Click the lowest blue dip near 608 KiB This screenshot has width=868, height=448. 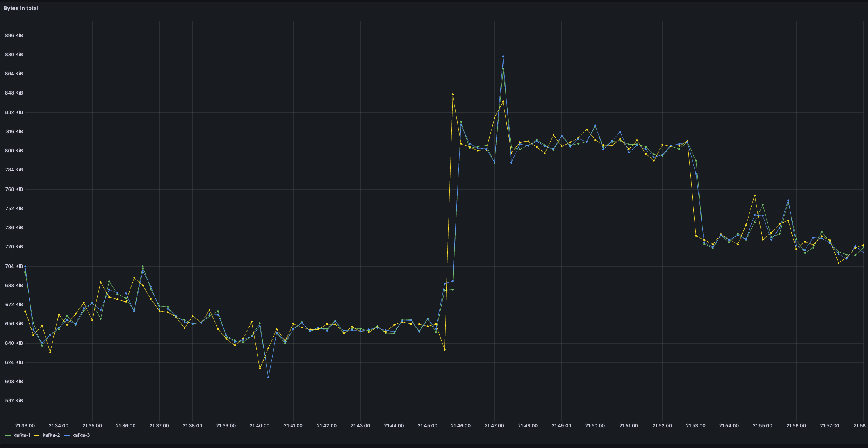pyautogui.click(x=268, y=377)
